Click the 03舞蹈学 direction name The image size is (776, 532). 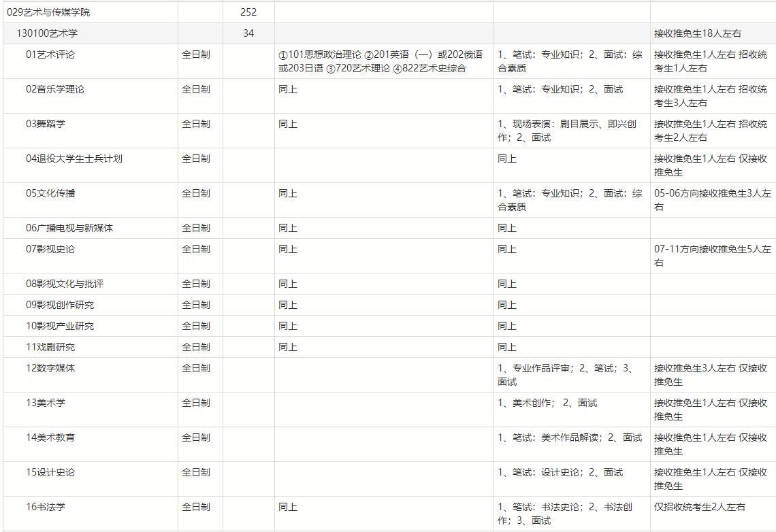tap(46, 124)
